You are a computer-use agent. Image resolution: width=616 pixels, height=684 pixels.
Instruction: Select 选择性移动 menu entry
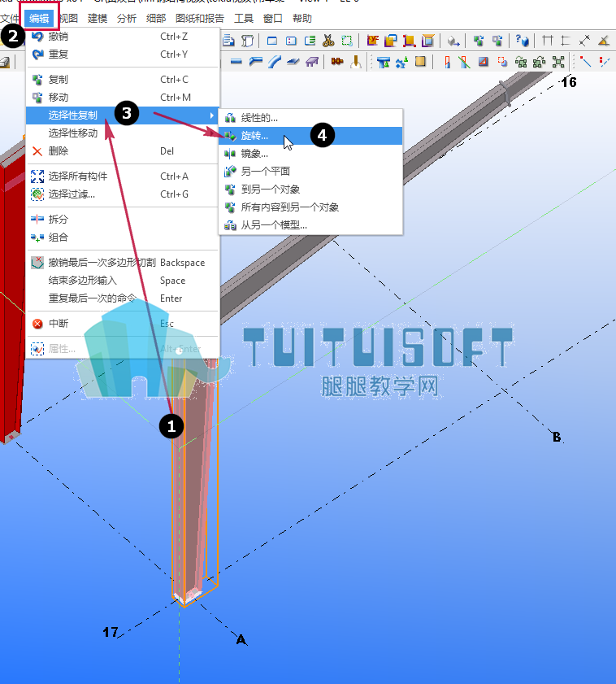(x=123, y=133)
